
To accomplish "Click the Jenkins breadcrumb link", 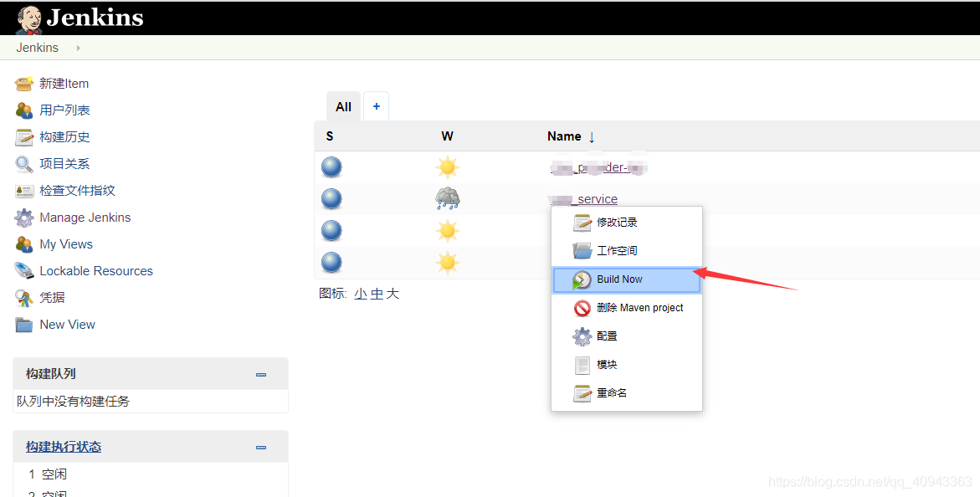I will pos(38,48).
